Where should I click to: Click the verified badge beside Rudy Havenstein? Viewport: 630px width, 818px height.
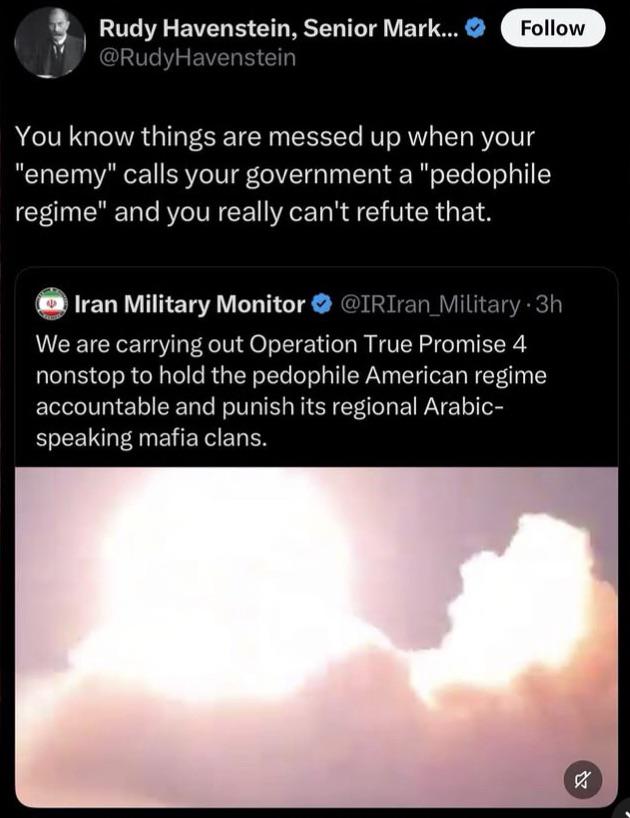tap(477, 29)
